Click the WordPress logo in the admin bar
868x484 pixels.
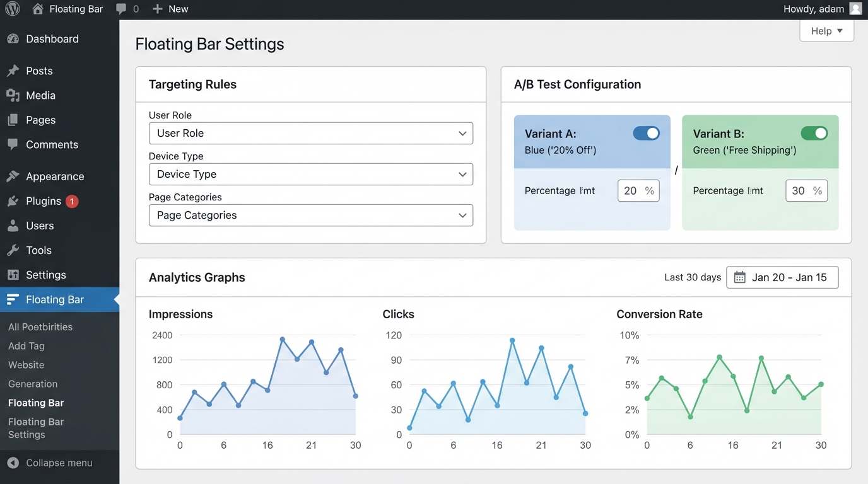(x=13, y=9)
